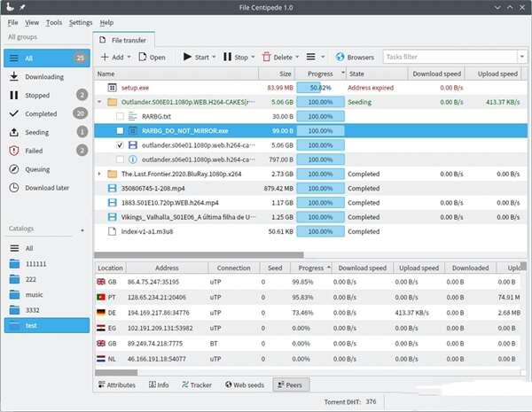Uncheck the outlander 5.06 GB video file
Viewport: 532px width, 412px height.
point(120,145)
